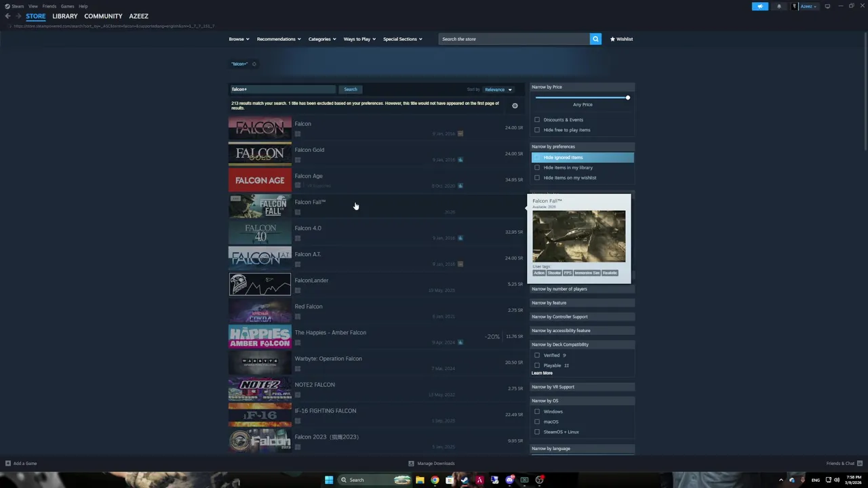Click the Search button beside falcon+
Viewport: 868px width, 488px height.
351,89
